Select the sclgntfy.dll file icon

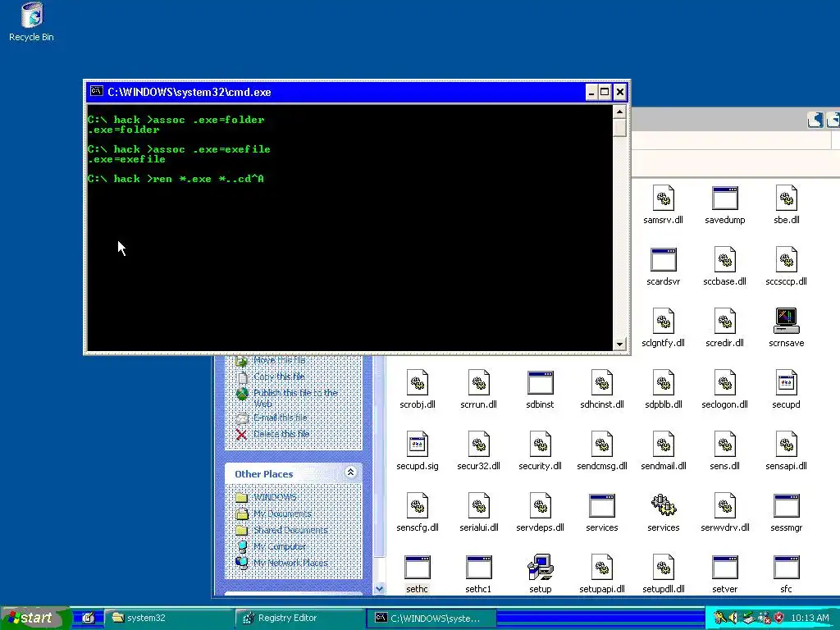point(663,322)
